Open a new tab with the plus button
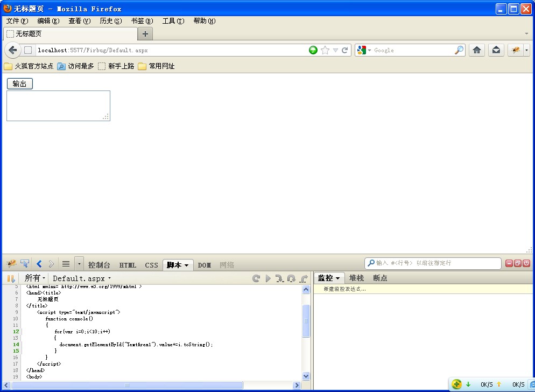This screenshot has width=535, height=392. [145, 34]
